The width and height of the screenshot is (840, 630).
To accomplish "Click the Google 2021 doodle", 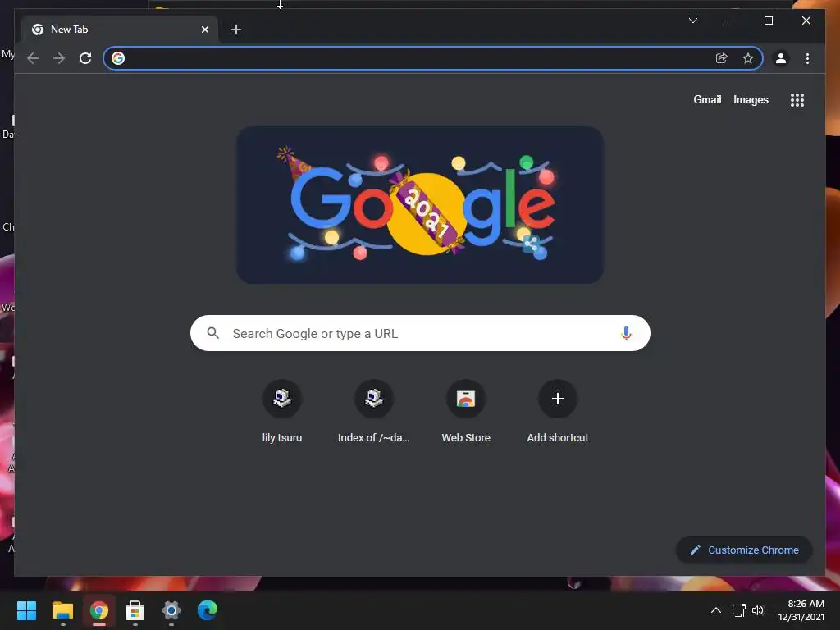I will click(x=420, y=205).
